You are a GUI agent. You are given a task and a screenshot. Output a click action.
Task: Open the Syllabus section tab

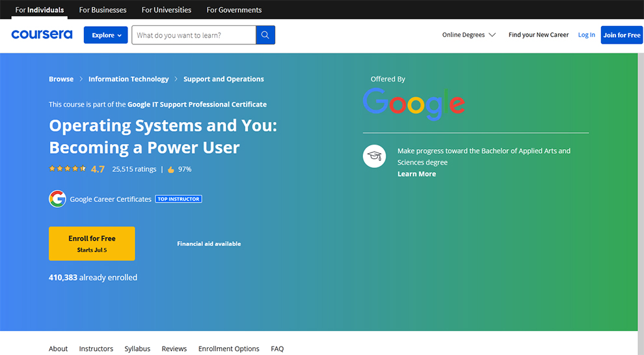(x=137, y=348)
